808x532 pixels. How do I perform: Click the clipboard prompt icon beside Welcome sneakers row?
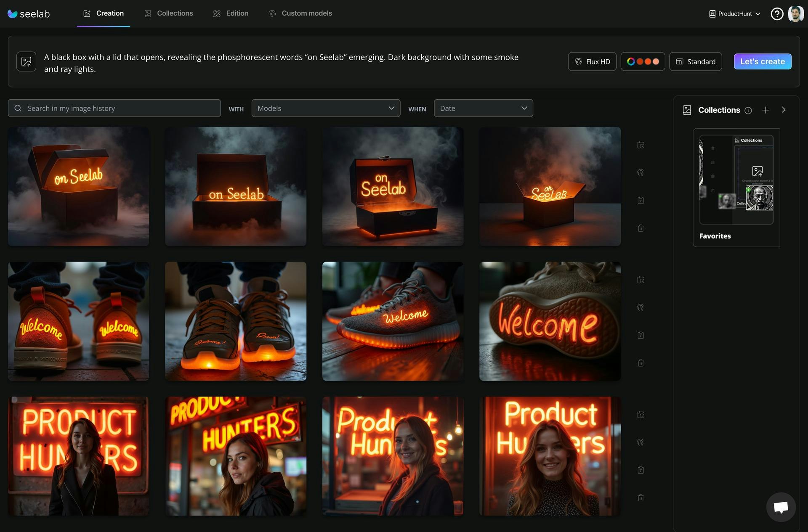pos(641,335)
